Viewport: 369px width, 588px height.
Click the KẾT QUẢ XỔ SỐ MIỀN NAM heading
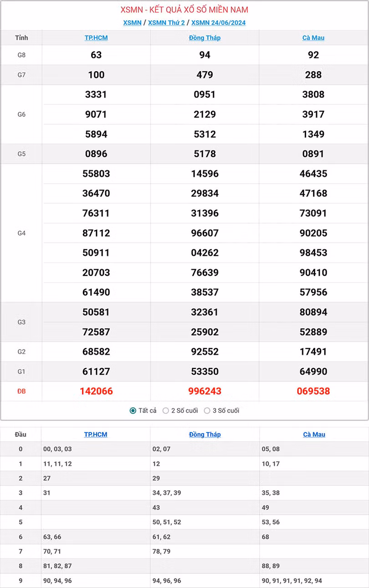click(x=184, y=10)
